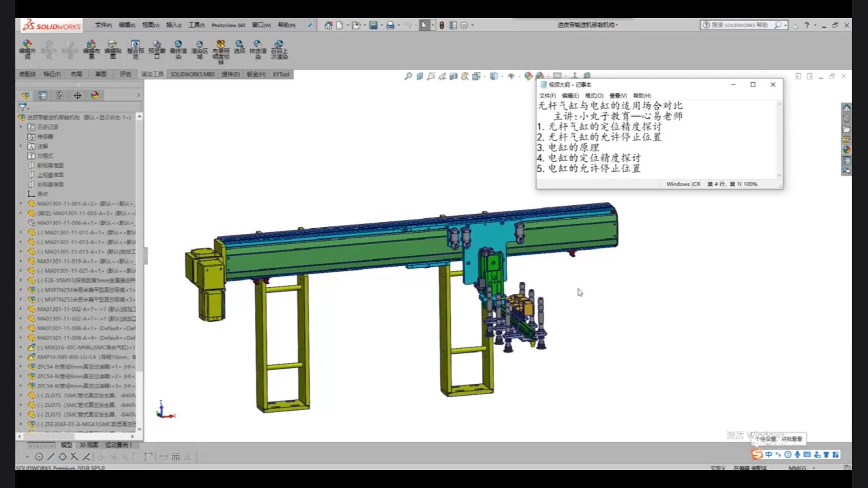Click the Print icon in toolbar

(390, 25)
